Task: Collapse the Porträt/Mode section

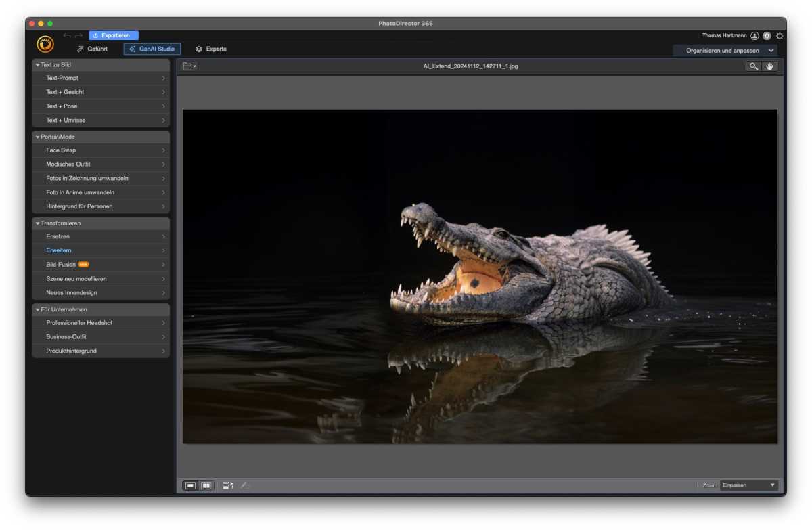Action: click(x=101, y=137)
